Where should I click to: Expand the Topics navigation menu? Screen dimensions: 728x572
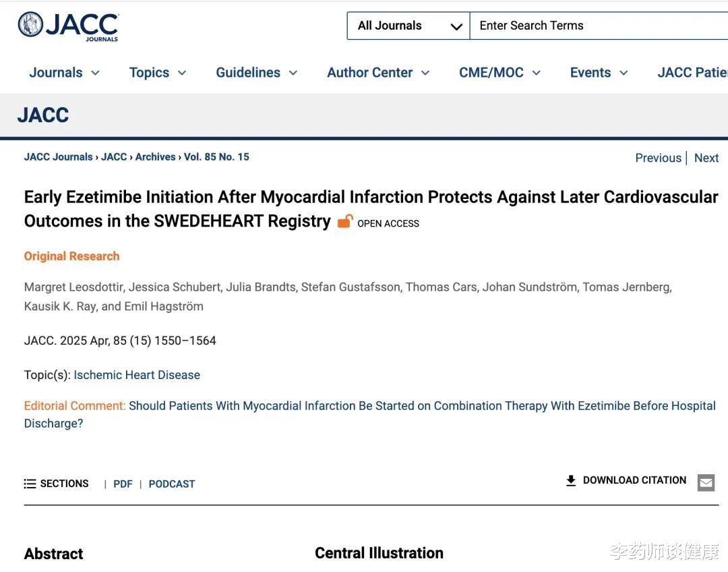point(158,72)
